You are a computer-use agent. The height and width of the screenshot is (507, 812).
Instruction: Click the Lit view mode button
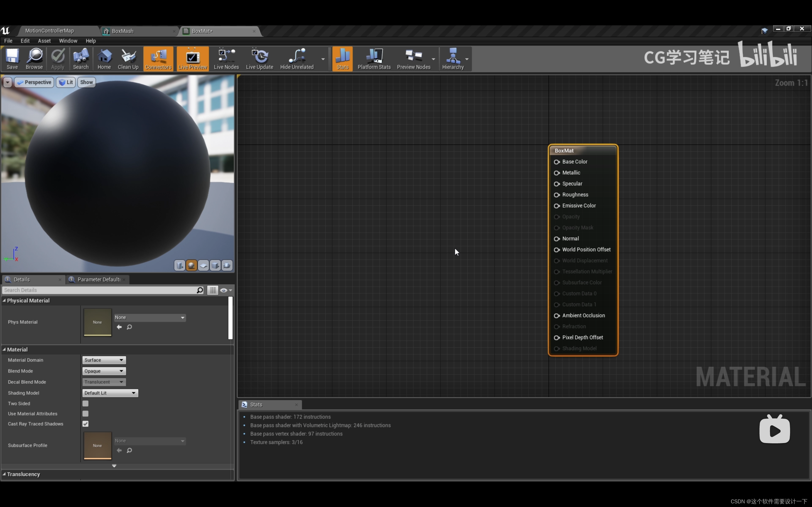coord(66,82)
